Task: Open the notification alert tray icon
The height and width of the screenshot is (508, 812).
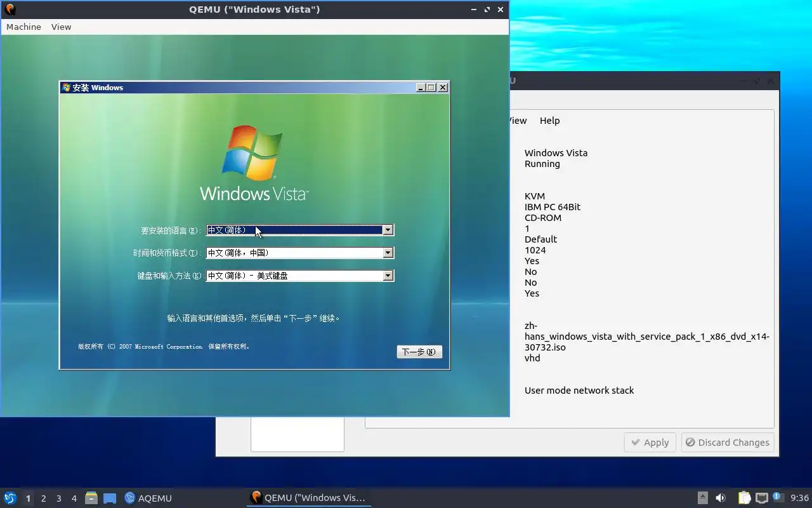Action: tap(778, 497)
